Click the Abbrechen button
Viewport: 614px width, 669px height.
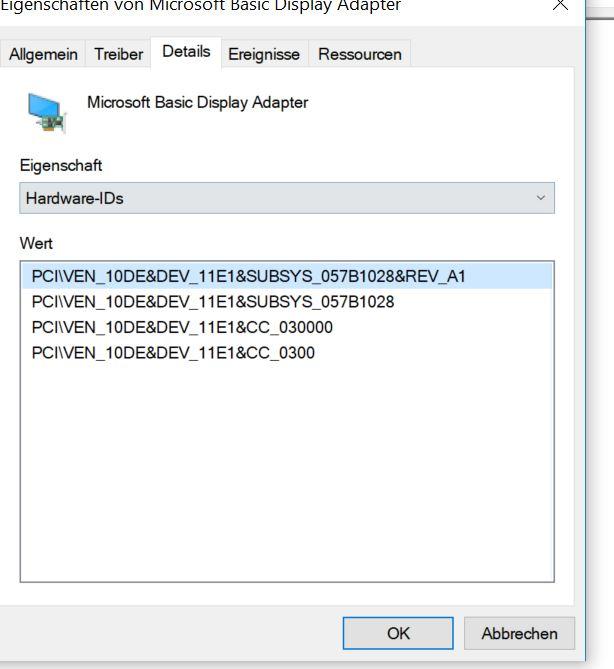click(x=519, y=633)
